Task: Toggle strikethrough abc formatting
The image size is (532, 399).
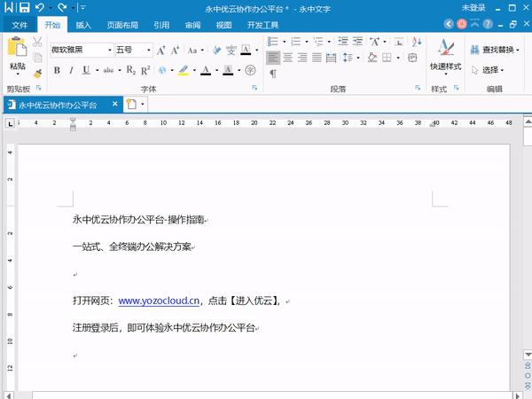Action: click(108, 70)
